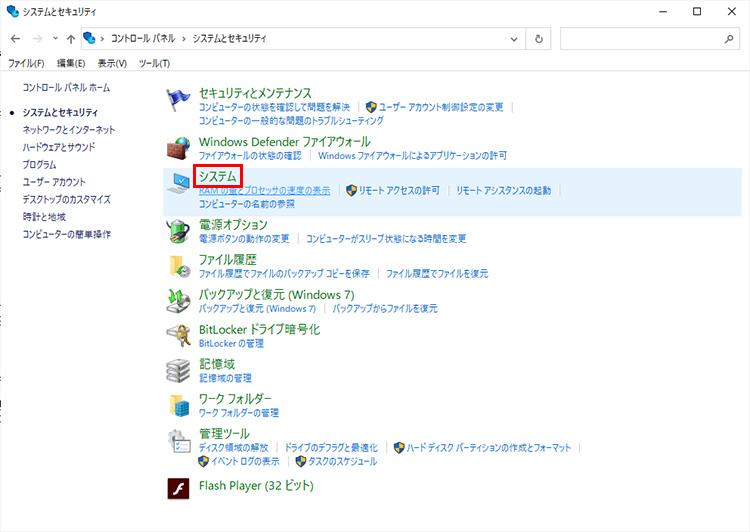Open the システム heading link

pyautogui.click(x=218, y=176)
